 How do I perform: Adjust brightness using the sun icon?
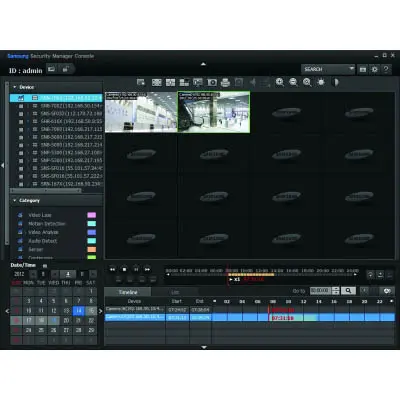click(321, 82)
